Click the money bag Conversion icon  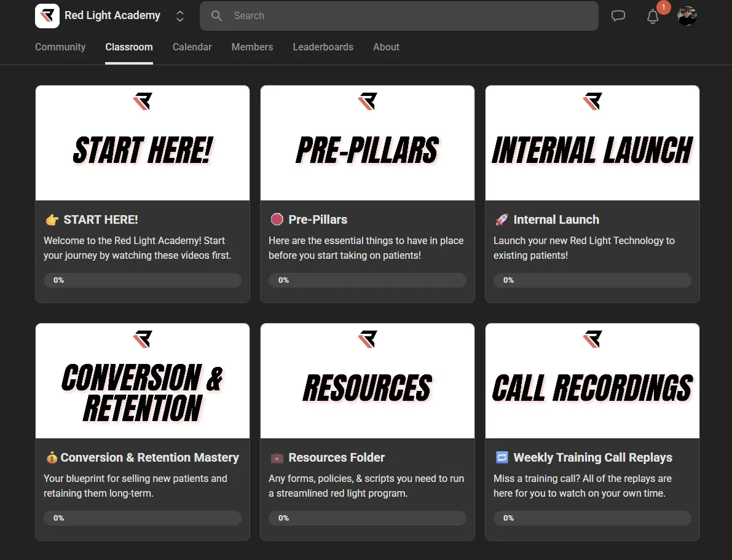[52, 457]
